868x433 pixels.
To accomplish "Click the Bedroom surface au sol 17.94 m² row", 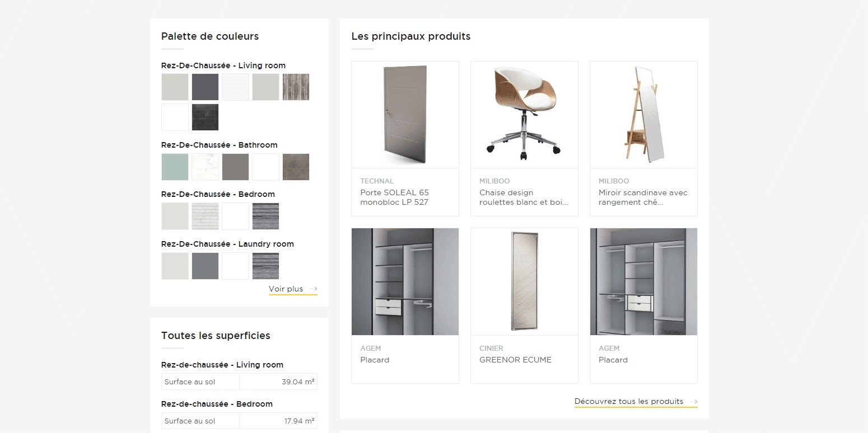I will 240,421.
